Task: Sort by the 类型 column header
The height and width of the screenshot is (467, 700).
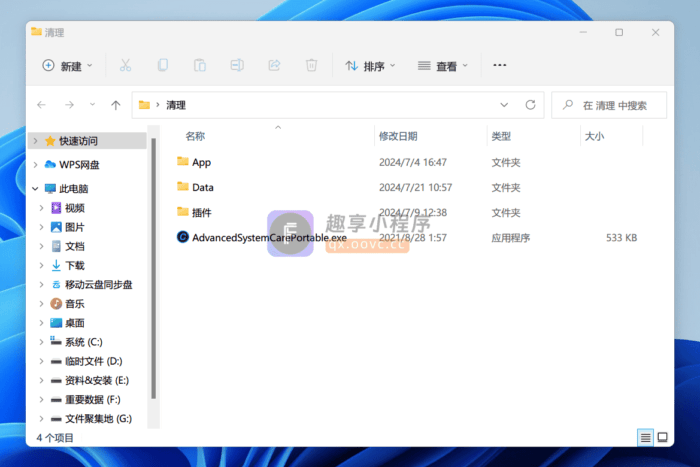Action: click(x=501, y=136)
